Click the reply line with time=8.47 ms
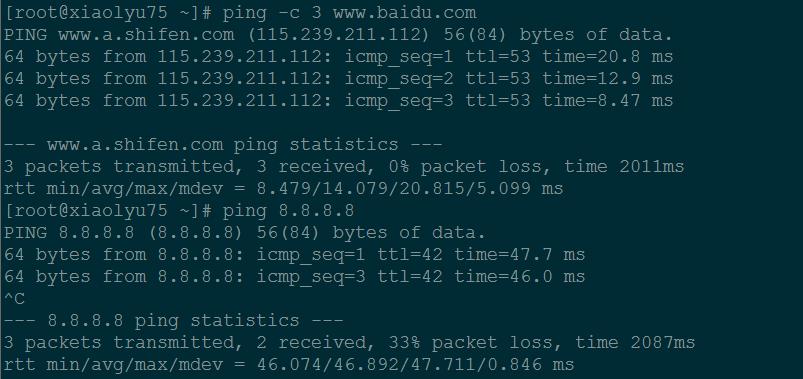Viewport: 803px width, 379px height. coord(338,101)
